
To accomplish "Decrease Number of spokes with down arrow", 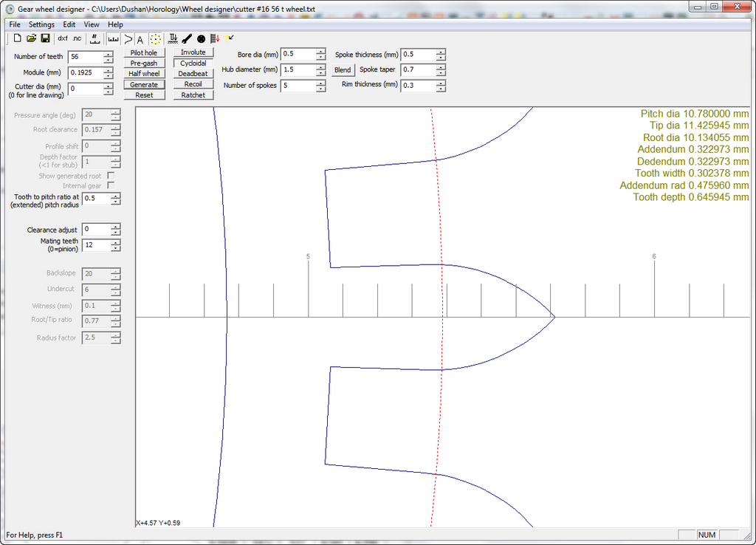I will tap(320, 89).
